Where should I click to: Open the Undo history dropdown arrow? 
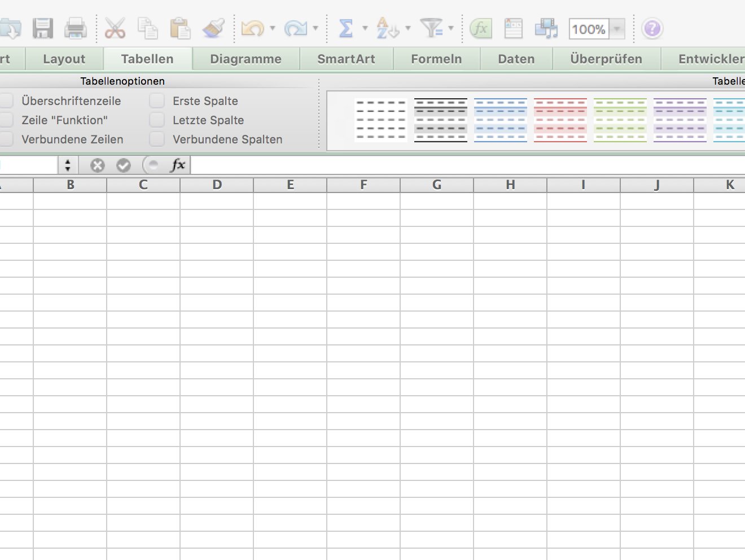pyautogui.click(x=273, y=28)
